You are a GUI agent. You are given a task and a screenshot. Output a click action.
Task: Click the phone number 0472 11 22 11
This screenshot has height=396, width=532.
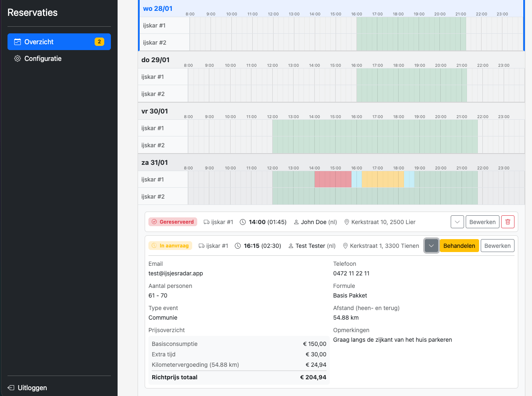(351, 273)
